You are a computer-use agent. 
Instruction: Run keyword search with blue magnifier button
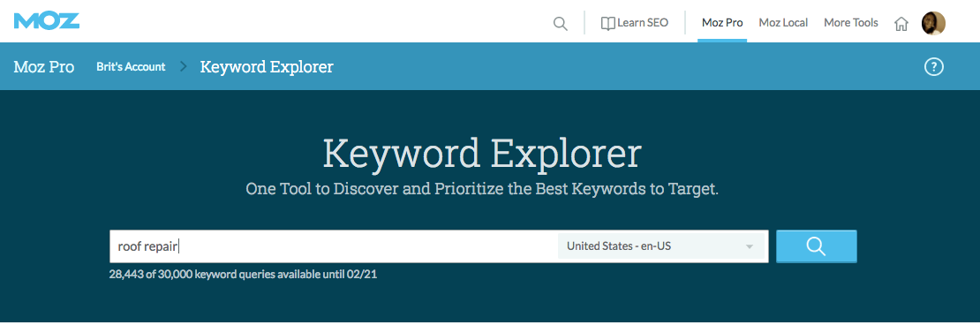pos(817,246)
